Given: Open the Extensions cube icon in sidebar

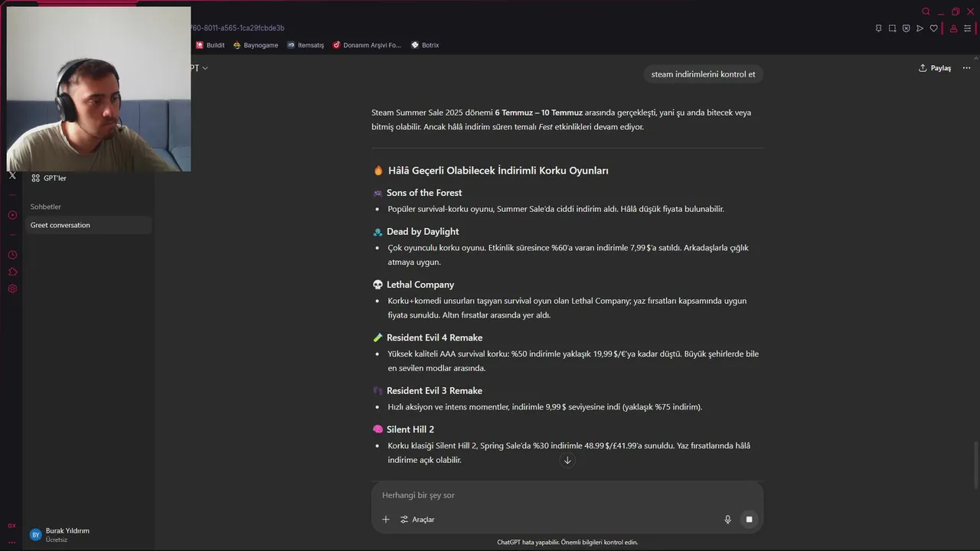Looking at the screenshot, I should tap(12, 272).
